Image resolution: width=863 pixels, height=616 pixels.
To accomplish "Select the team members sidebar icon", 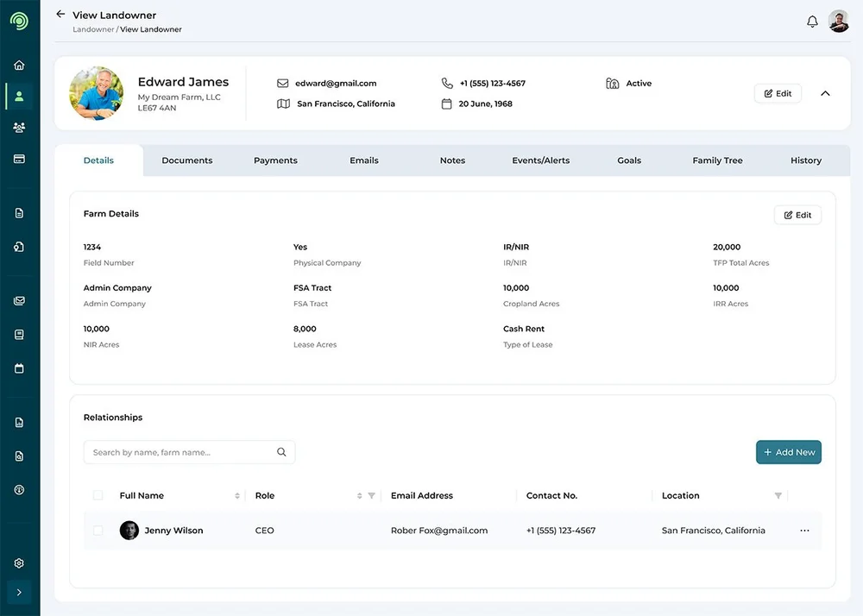I will pos(19,127).
